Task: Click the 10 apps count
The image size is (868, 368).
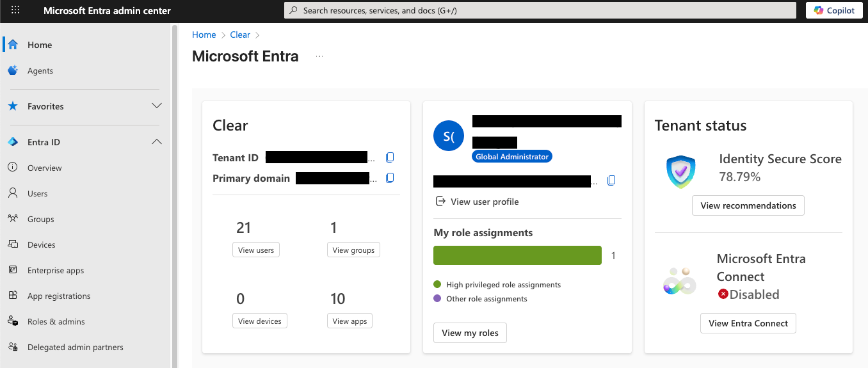Action: 337,299
